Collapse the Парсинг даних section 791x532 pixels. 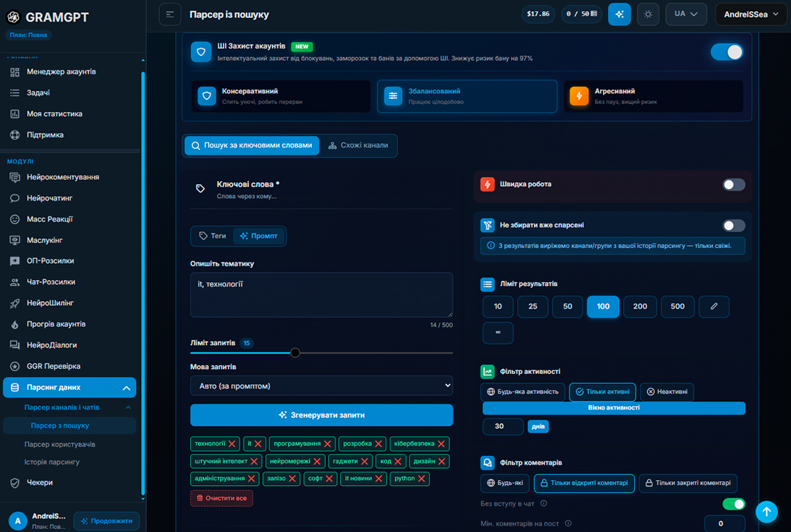click(x=126, y=388)
